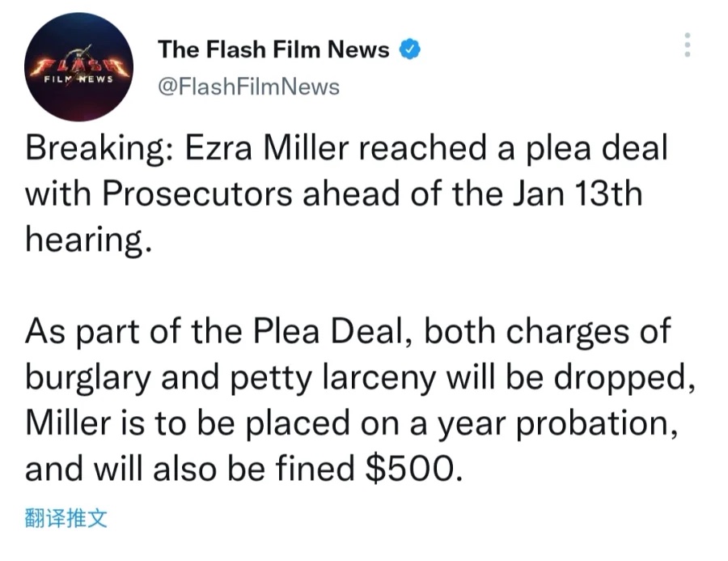Image resolution: width=728 pixels, height=561 pixels.
Task: Select the Jan 13th date text
Action: coord(578,193)
